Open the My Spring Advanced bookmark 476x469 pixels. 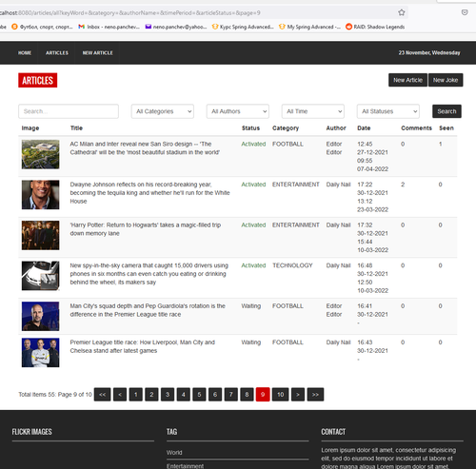pos(309,27)
